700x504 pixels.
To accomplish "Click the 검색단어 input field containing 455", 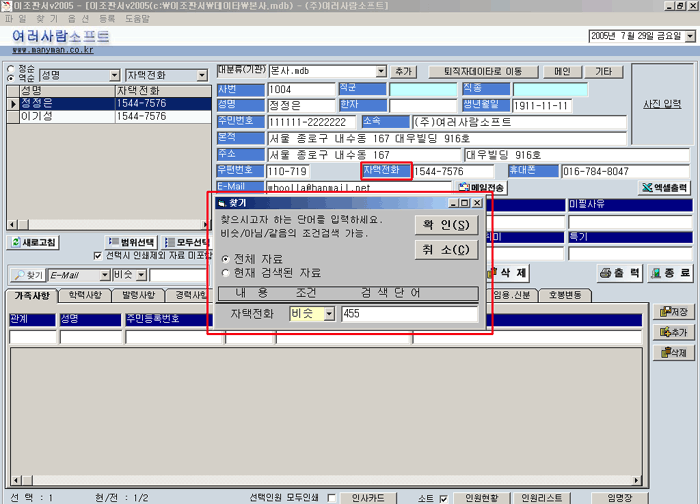I will pos(408,314).
